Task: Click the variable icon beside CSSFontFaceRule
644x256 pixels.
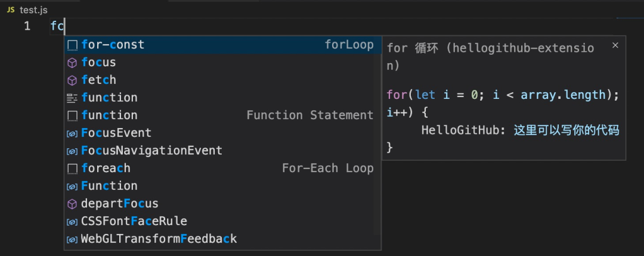Action: (x=72, y=221)
